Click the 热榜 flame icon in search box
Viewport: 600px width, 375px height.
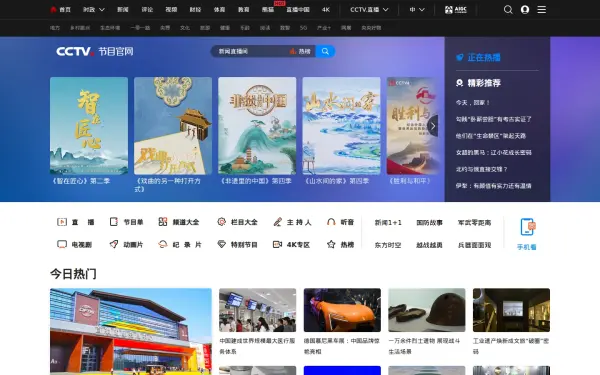coord(293,51)
